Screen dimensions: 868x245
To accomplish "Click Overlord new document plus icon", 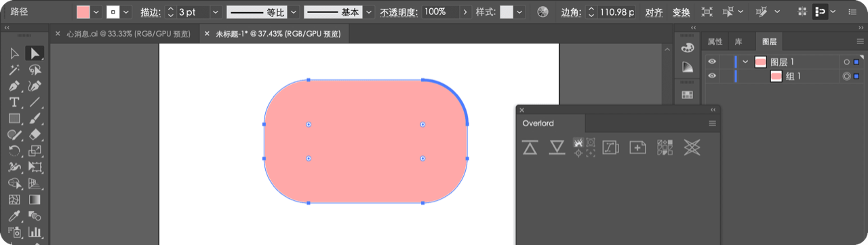I will pos(637,147).
